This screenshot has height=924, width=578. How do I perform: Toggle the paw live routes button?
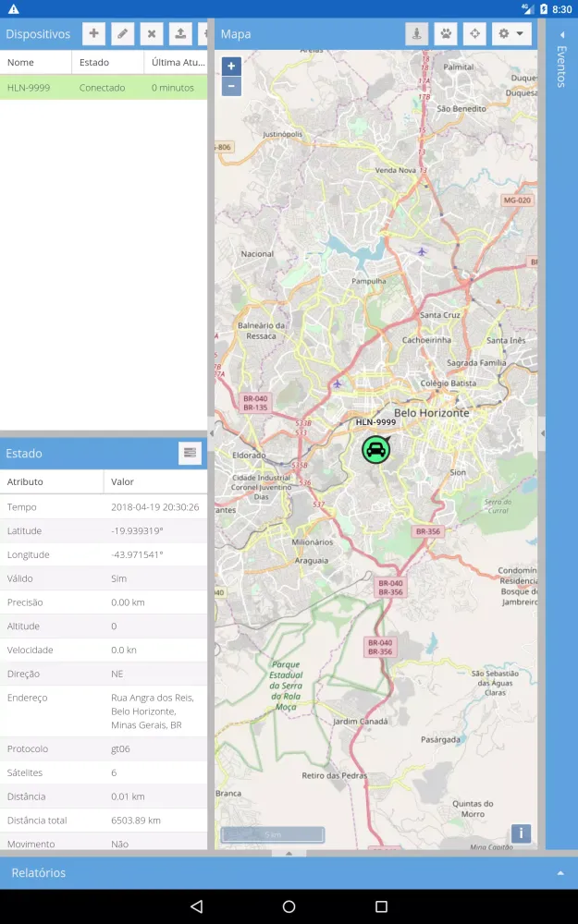click(446, 34)
